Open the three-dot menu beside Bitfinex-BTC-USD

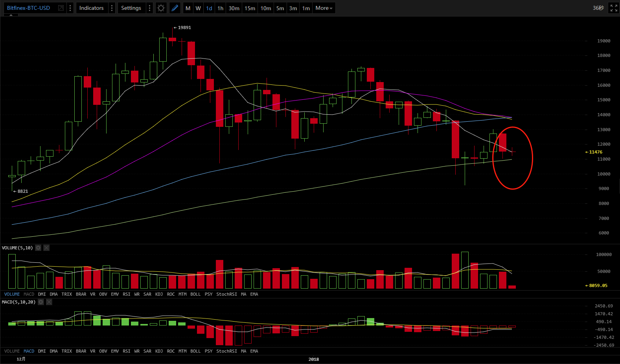(x=70, y=8)
